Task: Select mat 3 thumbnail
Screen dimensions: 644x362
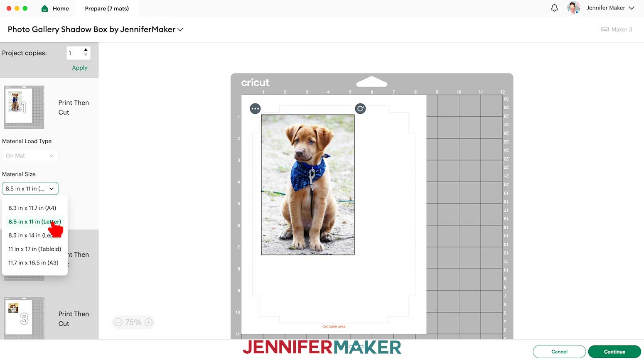Action: pyautogui.click(x=24, y=318)
